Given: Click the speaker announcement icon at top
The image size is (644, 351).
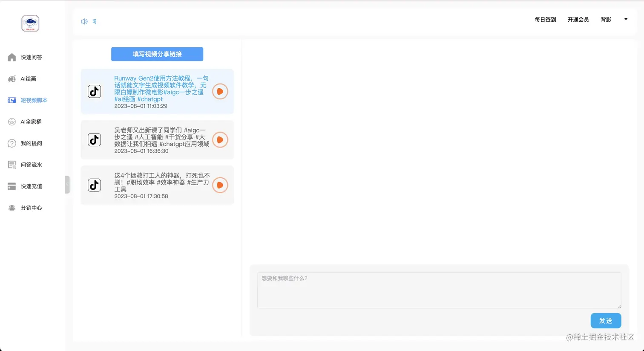Looking at the screenshot, I should point(84,21).
